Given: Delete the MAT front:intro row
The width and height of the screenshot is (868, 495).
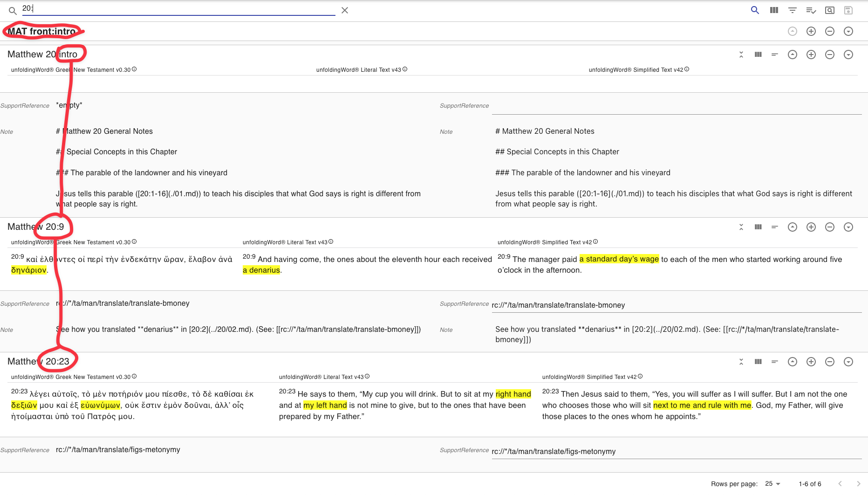Looking at the screenshot, I should coord(830,31).
